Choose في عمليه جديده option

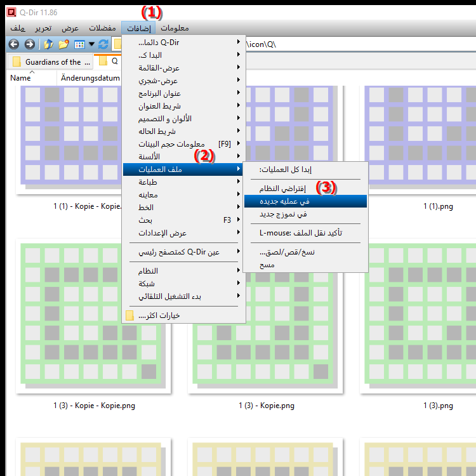click(x=305, y=201)
